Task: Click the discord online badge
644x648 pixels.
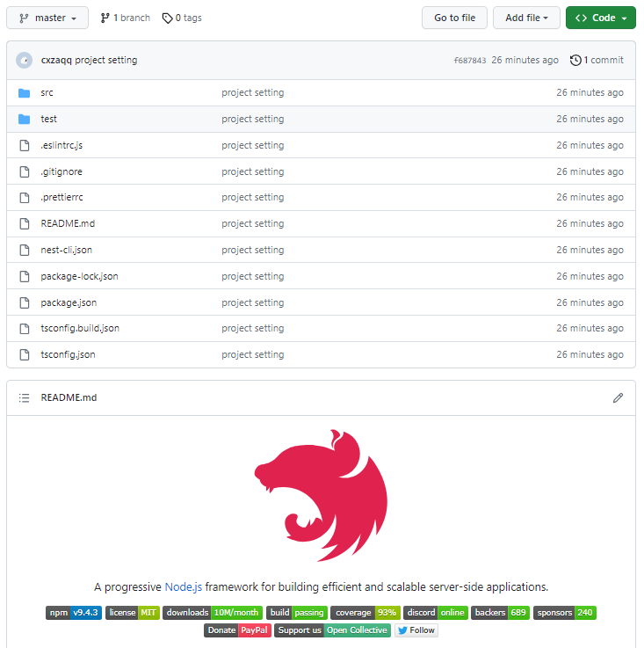Action: tap(436, 613)
